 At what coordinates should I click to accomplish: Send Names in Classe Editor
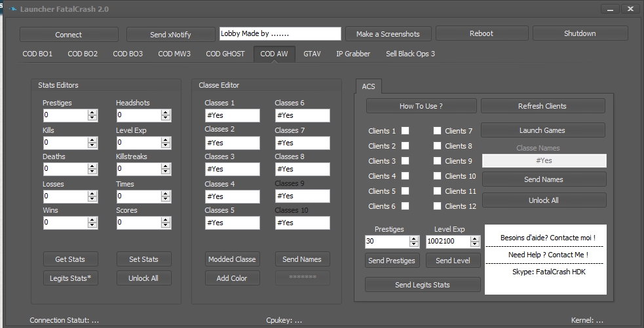point(302,259)
